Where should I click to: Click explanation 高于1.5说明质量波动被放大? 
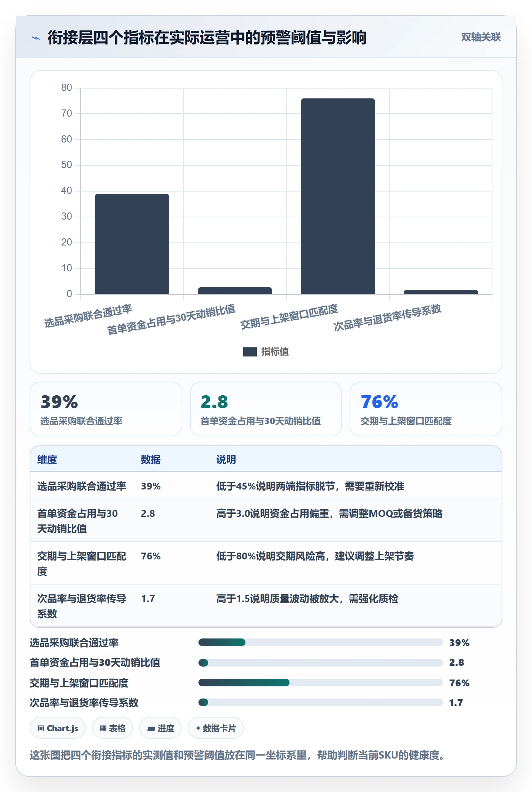point(307,599)
